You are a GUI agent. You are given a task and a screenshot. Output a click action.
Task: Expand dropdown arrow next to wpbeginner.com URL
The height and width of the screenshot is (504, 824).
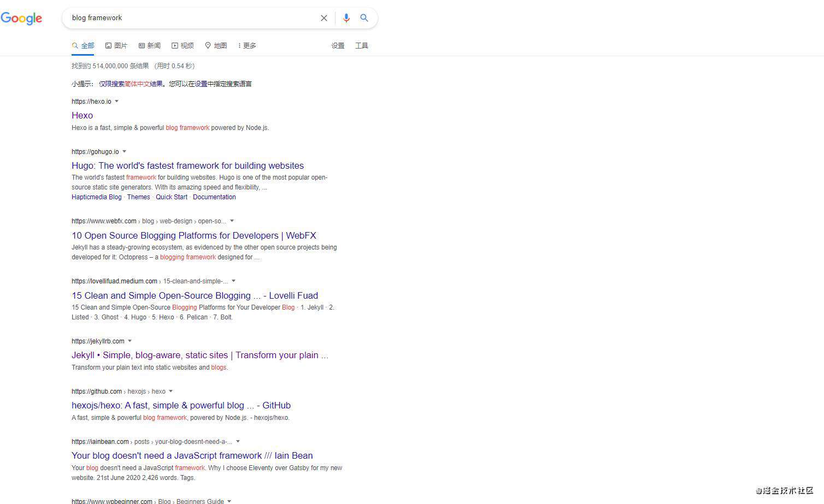[229, 500]
